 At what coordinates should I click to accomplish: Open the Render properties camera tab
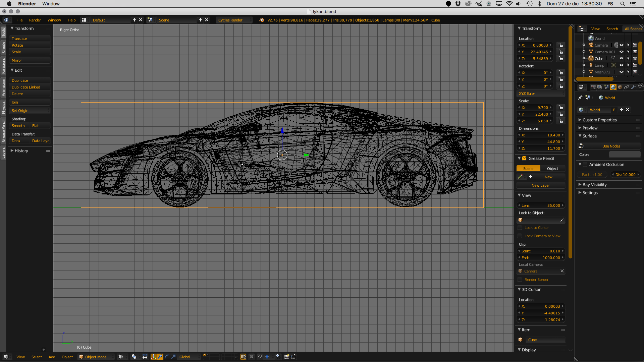point(593,87)
